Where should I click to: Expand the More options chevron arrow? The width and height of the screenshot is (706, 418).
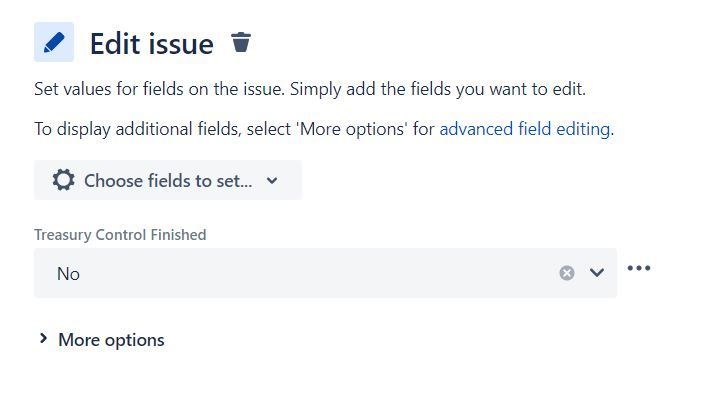click(x=43, y=339)
